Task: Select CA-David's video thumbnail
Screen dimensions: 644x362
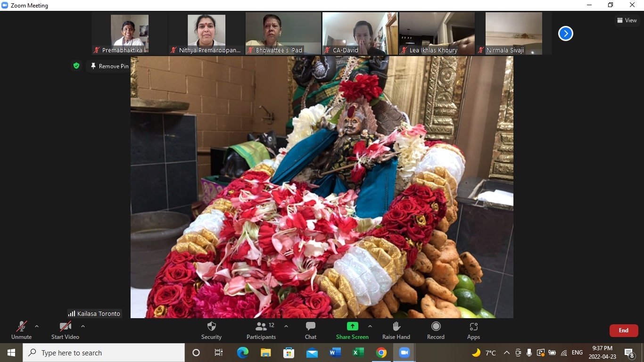Action: pyautogui.click(x=360, y=33)
